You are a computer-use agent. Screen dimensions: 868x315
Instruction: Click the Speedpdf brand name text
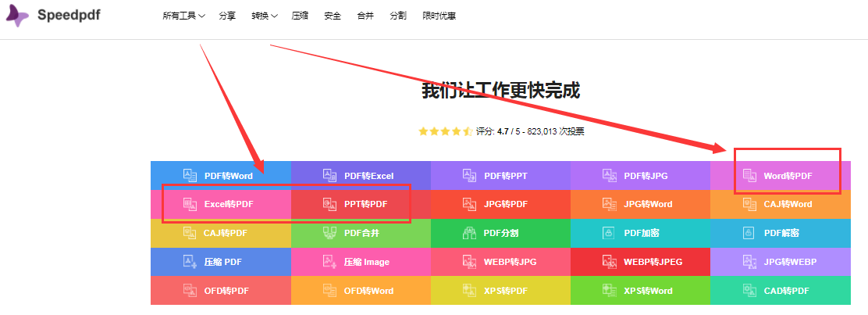(x=69, y=15)
